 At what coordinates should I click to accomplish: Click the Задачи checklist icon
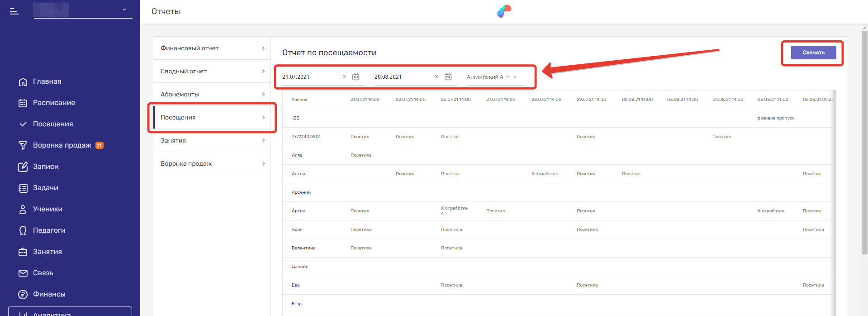pos(23,188)
